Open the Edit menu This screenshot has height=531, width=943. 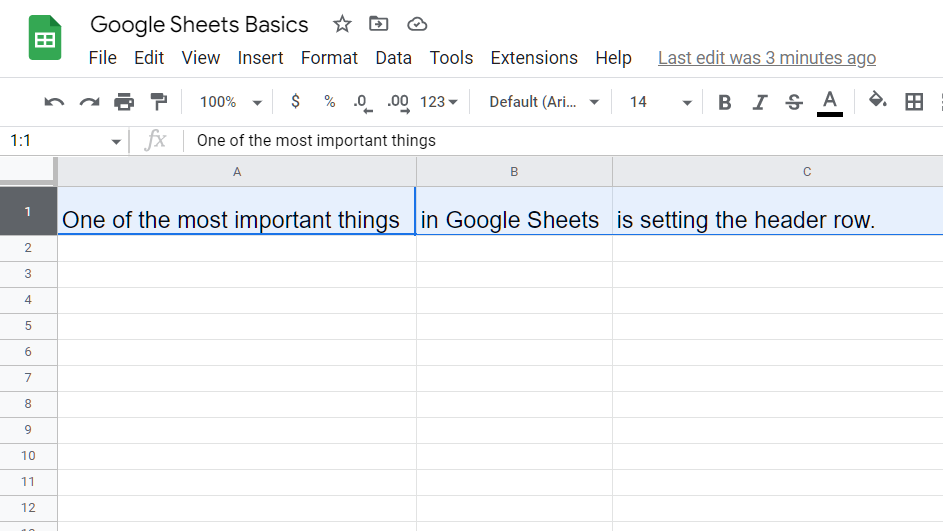click(149, 58)
